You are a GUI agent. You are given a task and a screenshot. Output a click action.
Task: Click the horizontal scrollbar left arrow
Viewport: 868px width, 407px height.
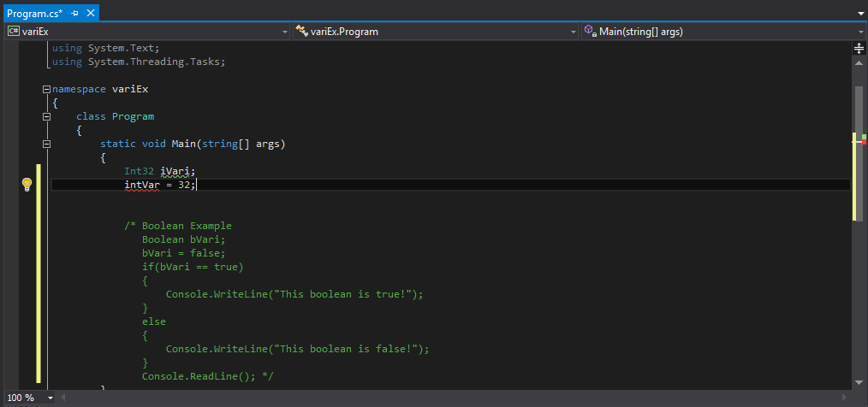(62, 398)
